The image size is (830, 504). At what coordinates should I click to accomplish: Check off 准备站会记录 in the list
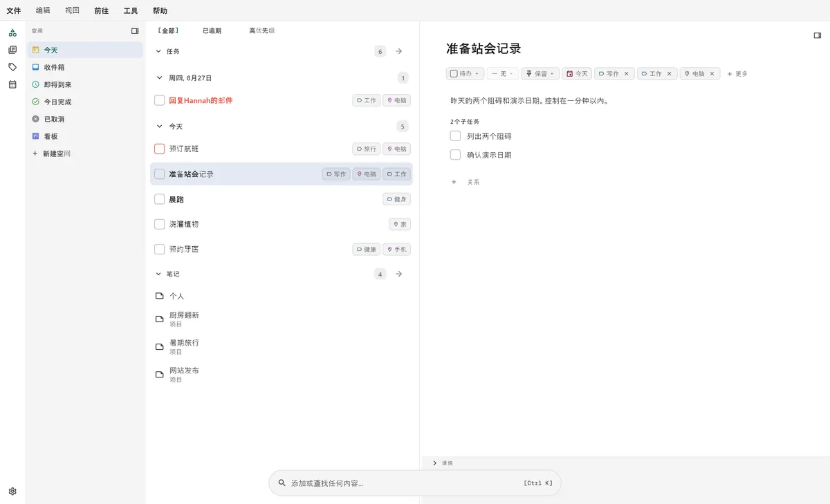(160, 174)
